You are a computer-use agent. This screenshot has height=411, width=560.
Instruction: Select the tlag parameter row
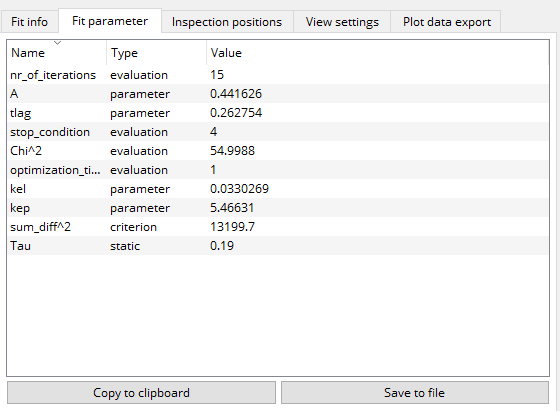coord(278,113)
